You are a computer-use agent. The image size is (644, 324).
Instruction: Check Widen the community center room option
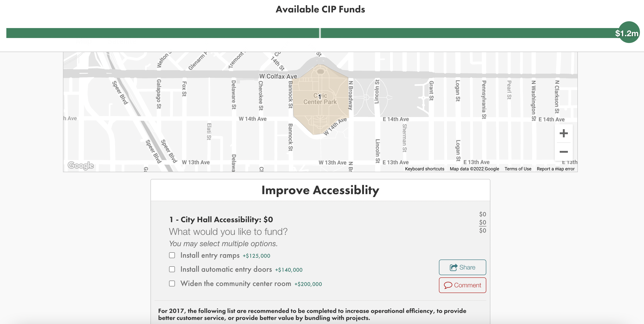tap(172, 283)
